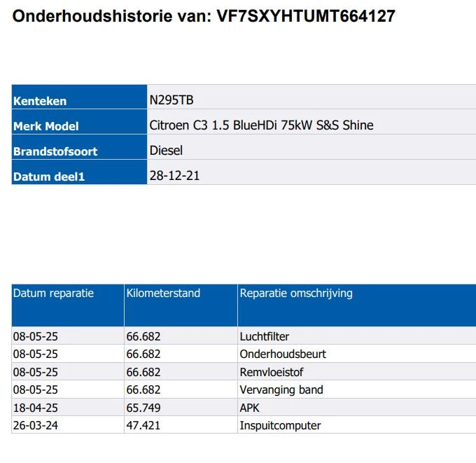Select the Luchtfilter repair entry

tap(265, 337)
